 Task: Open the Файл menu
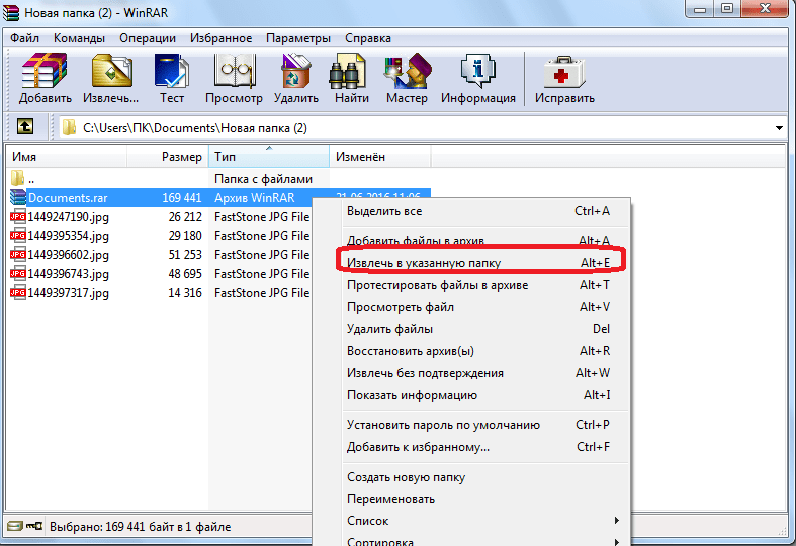(24, 38)
